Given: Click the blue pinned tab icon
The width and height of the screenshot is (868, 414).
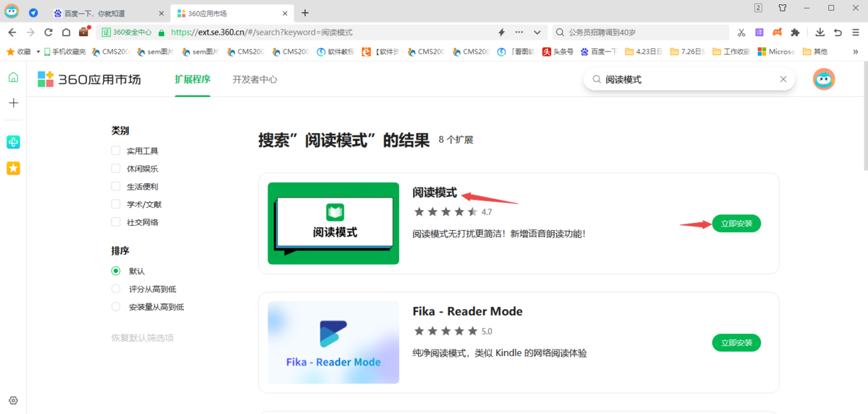Looking at the screenshot, I should pyautogui.click(x=33, y=13).
